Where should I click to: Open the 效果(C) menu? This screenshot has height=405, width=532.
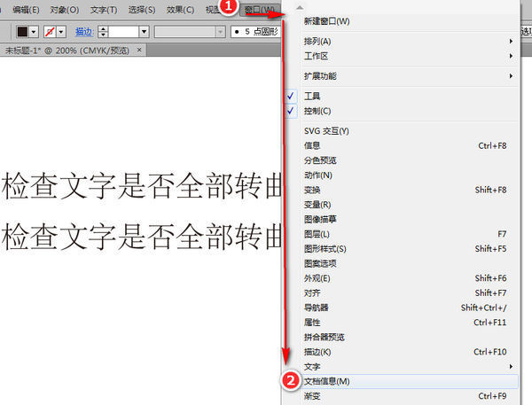pos(181,9)
